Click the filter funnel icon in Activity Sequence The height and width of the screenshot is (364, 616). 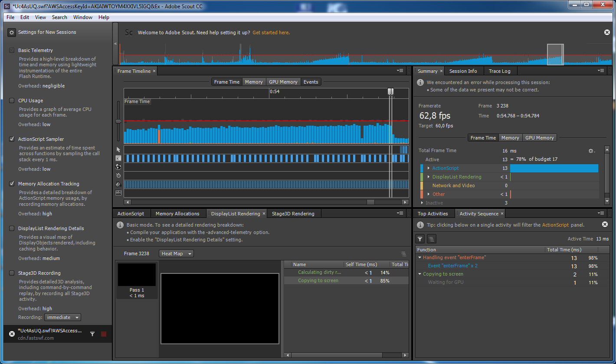point(420,239)
